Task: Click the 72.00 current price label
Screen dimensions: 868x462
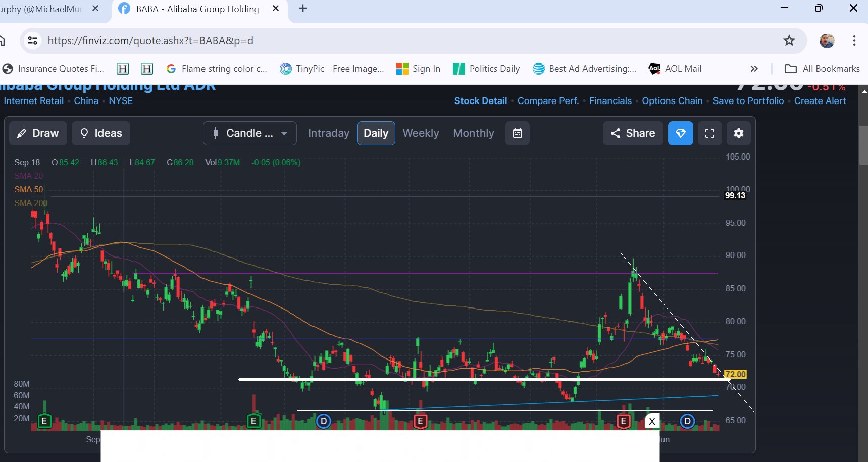Action: click(735, 374)
